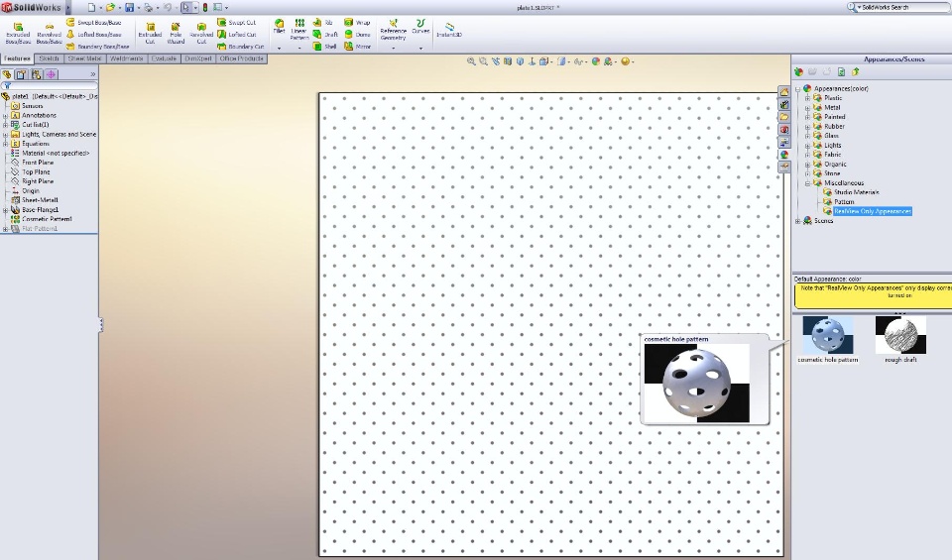Select the Boundary Boss/Base command
The image size is (952, 560).
pos(98,47)
